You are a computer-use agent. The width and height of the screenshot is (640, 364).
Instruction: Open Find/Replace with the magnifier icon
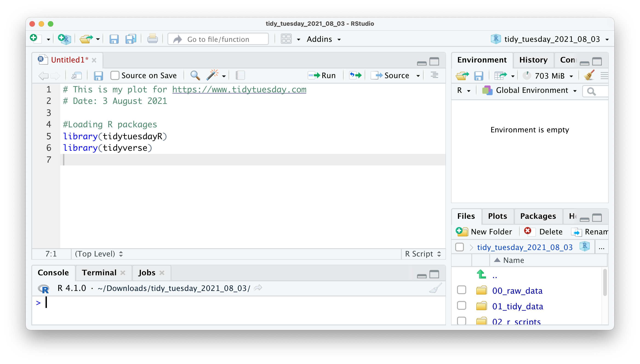coord(195,75)
